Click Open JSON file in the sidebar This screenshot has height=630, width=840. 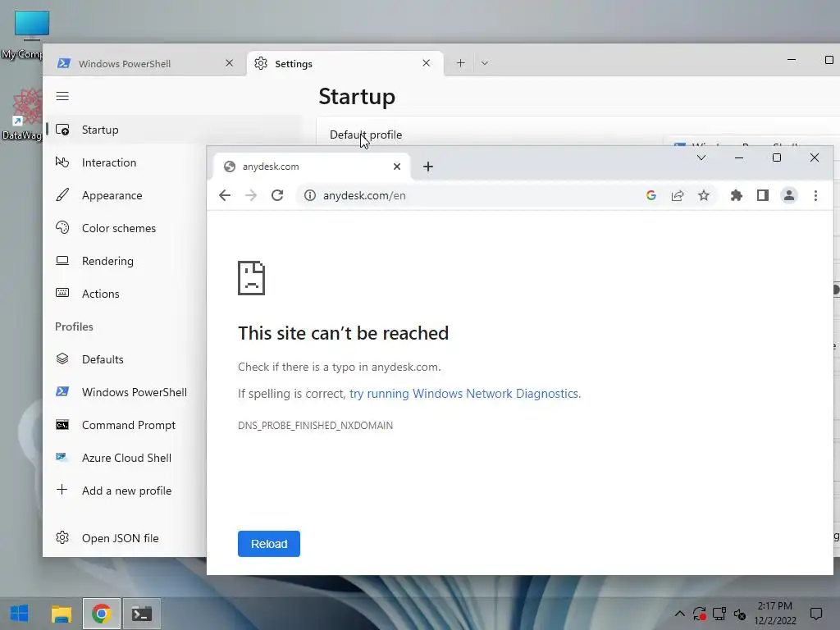point(126,538)
